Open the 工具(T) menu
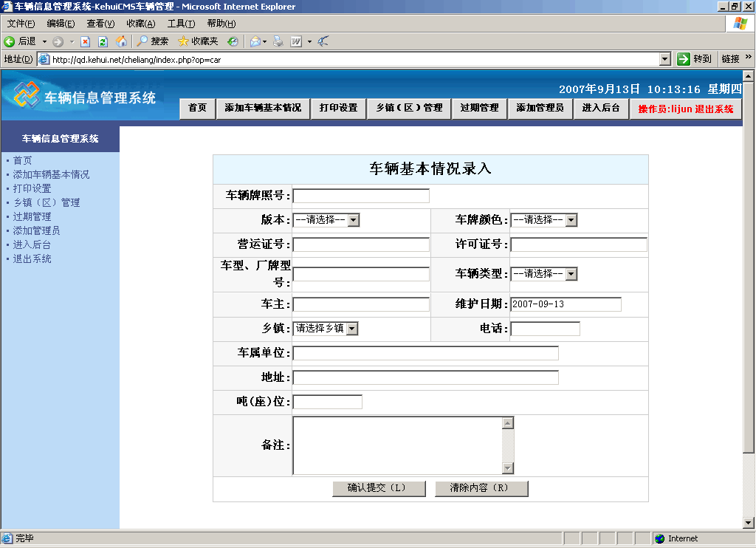The width and height of the screenshot is (756, 548). 181,24
